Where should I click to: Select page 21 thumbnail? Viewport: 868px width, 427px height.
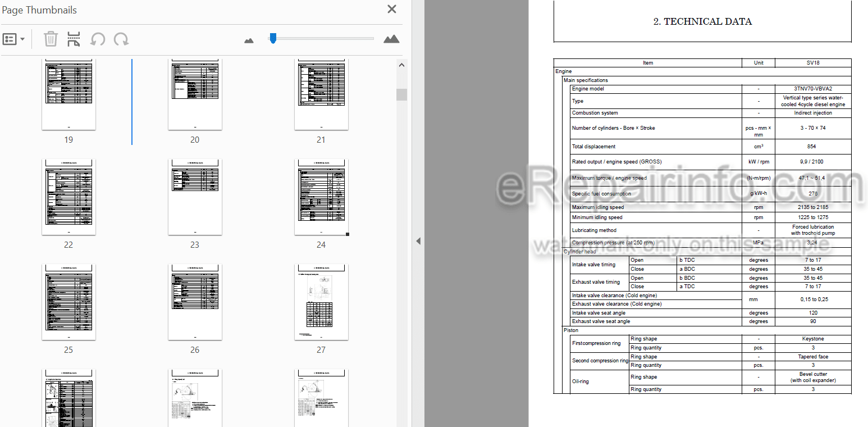(321, 94)
